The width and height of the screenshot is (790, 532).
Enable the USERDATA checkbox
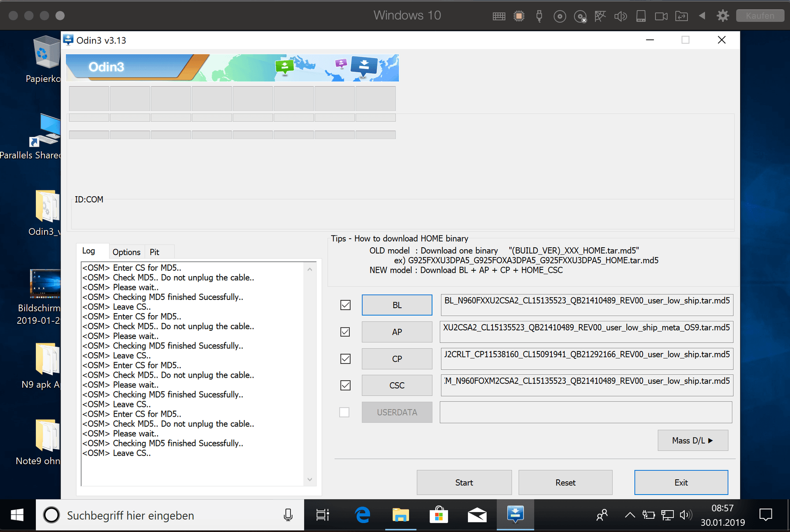(344, 412)
